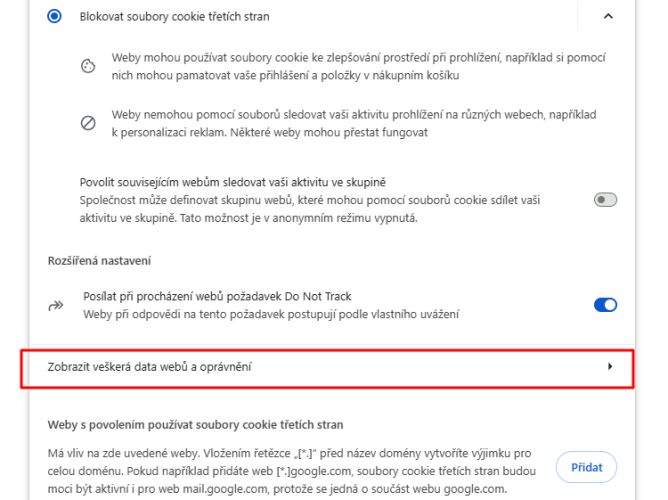Select the 'Blokovat soubory cookie třetích stran' radio button
The image size is (668, 500).
54,16
